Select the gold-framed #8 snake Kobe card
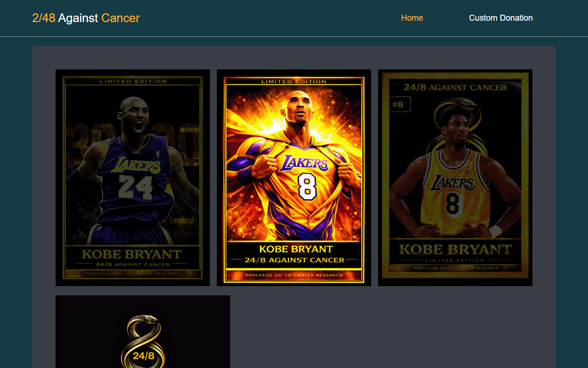Screen dimensions: 588x368 (x=455, y=178)
